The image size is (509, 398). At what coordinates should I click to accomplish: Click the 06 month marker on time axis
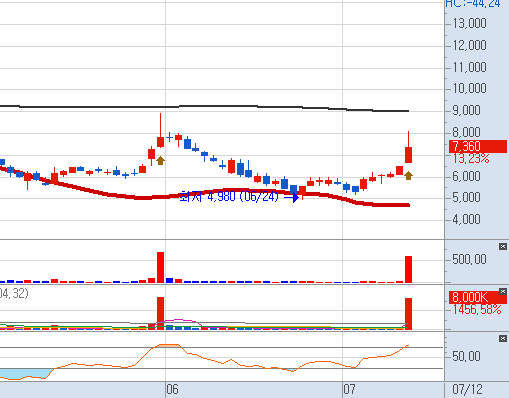173,389
